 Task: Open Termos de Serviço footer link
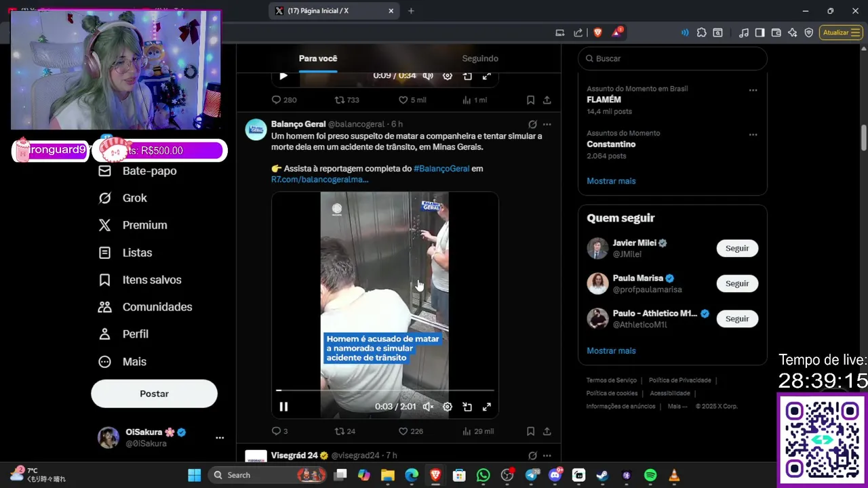(612, 380)
